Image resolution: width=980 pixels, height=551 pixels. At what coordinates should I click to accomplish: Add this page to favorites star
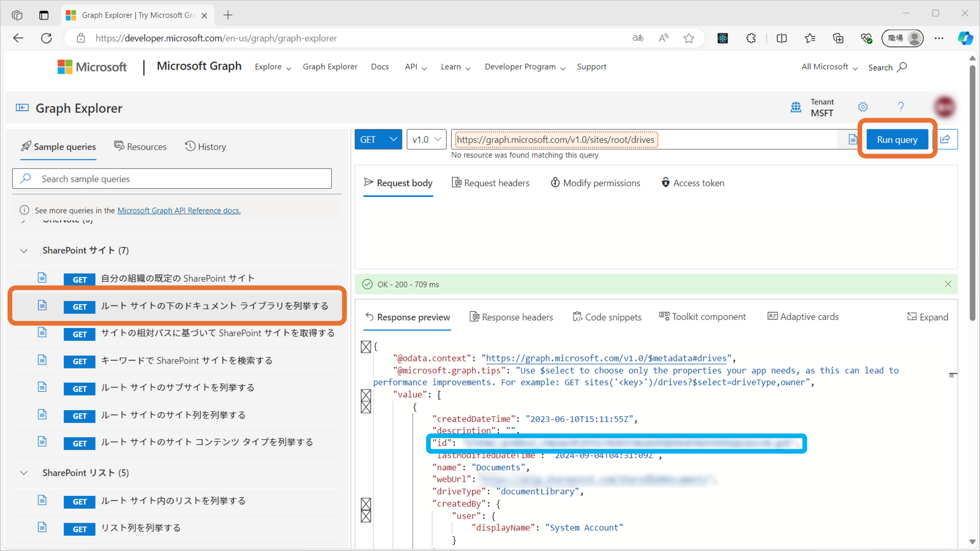[689, 38]
